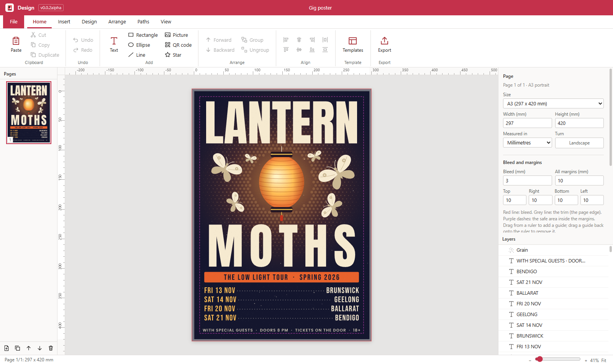
Task: Insert a Rectangle shape
Action: click(143, 35)
